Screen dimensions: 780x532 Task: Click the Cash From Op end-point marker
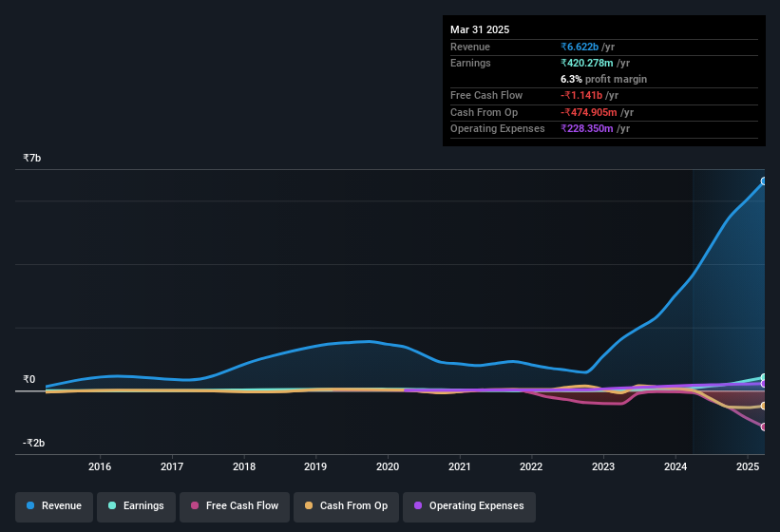pyautogui.click(x=764, y=406)
